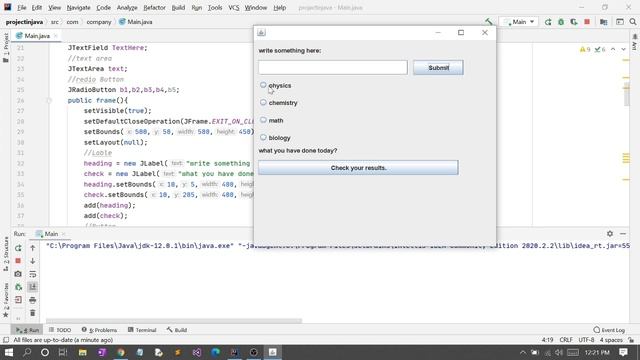The image size is (640, 360).
Task: Toggle soft-wrap in Run console
Action: click(33, 274)
